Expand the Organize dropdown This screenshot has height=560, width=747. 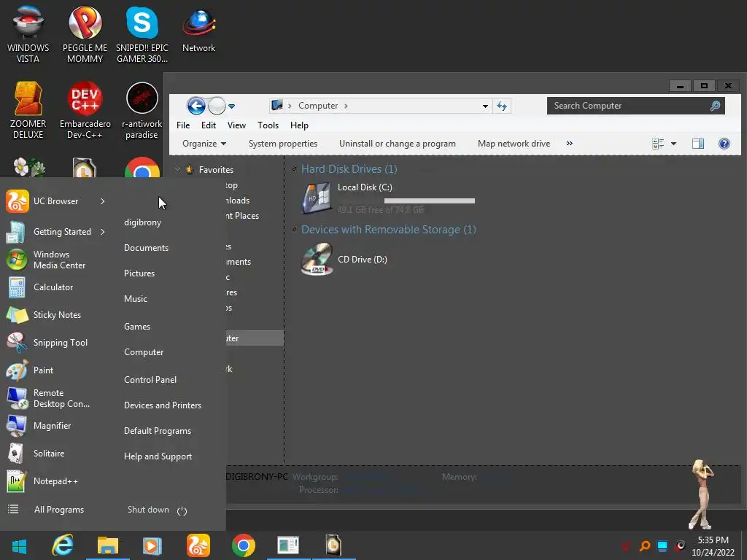click(x=204, y=144)
